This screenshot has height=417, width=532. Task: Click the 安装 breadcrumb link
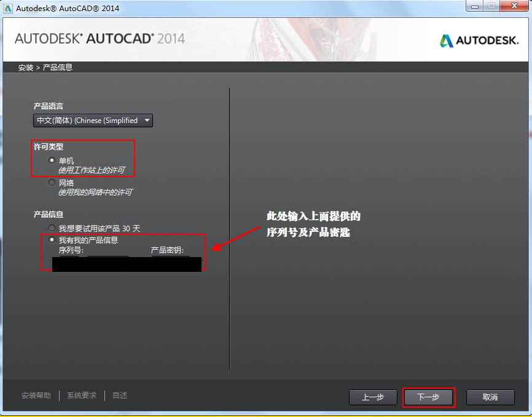pyautogui.click(x=23, y=67)
